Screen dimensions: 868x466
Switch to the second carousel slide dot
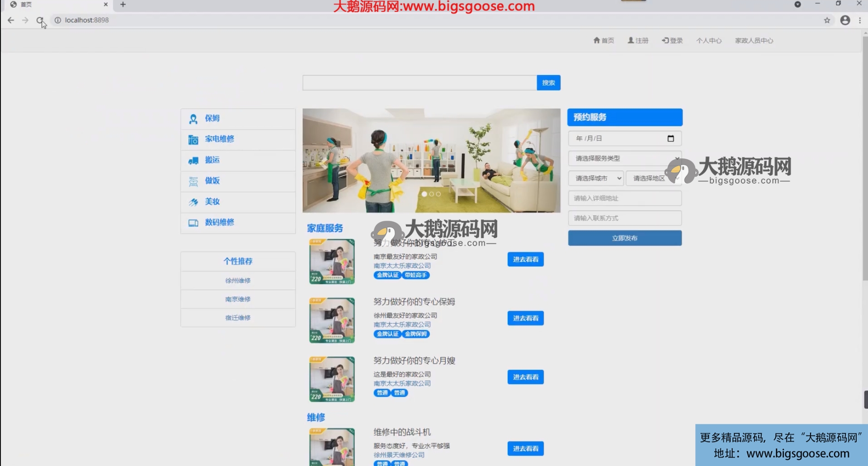click(431, 194)
